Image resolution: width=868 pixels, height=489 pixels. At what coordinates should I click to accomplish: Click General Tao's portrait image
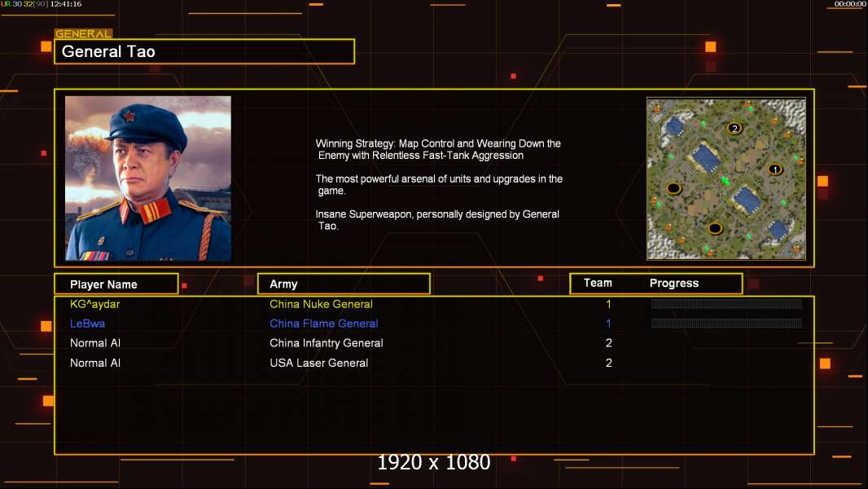point(148,178)
